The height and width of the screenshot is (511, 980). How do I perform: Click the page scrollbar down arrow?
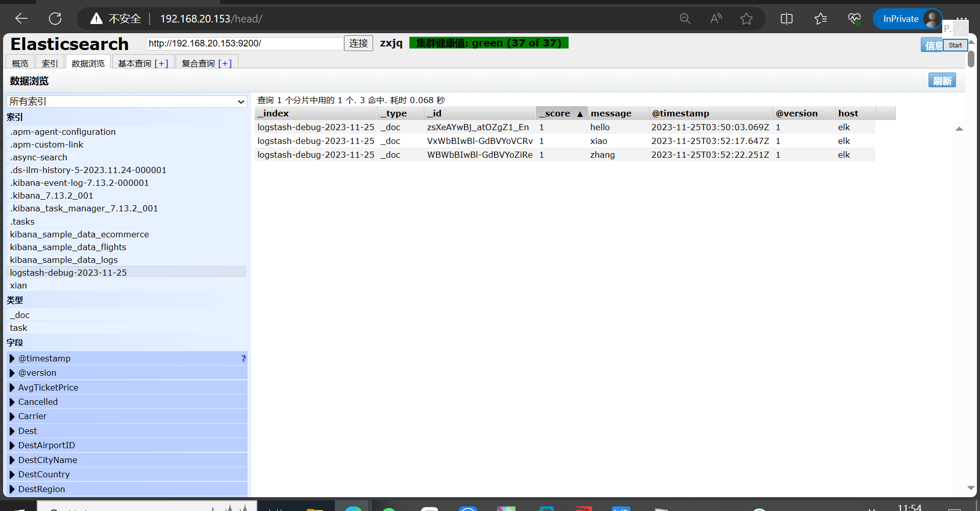[971, 489]
